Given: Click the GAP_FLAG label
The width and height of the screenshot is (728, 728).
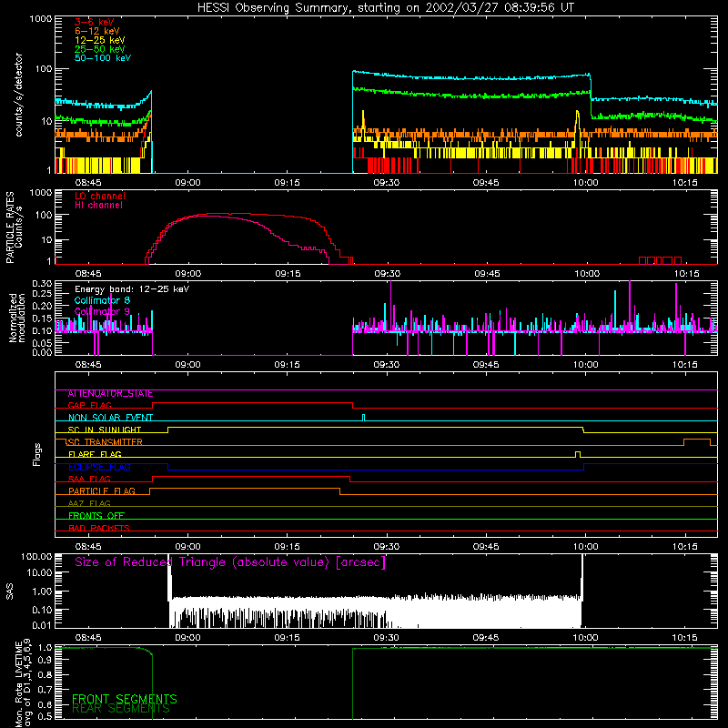Looking at the screenshot, I should [90, 405].
